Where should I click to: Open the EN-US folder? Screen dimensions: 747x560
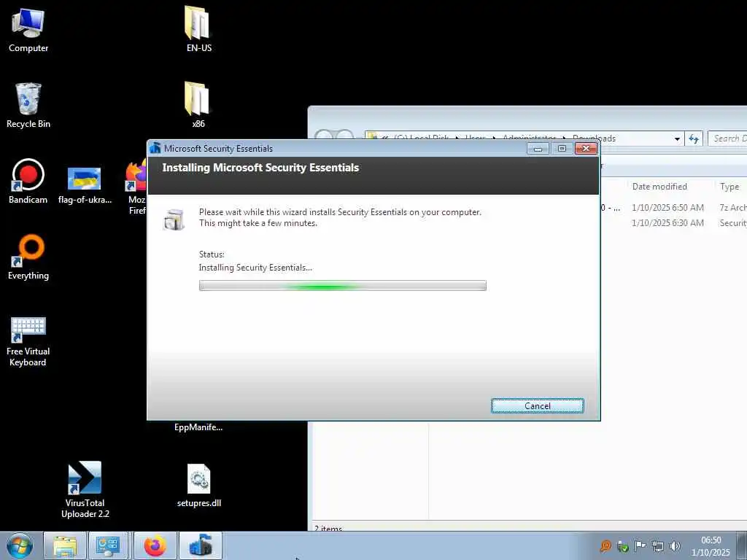tap(198, 29)
